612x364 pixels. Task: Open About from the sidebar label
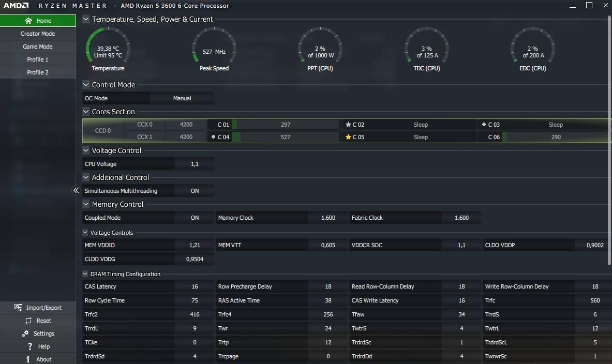click(43, 359)
